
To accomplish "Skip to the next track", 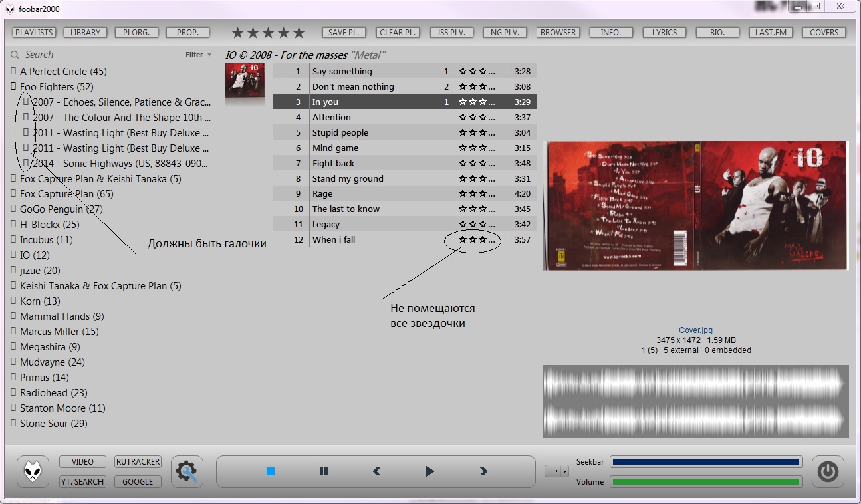I will tap(483, 471).
